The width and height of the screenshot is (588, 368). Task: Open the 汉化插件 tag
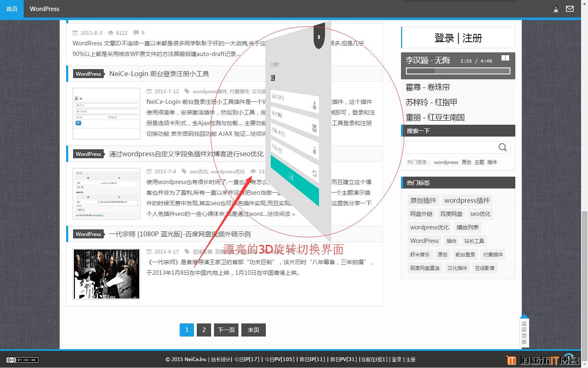point(457,268)
